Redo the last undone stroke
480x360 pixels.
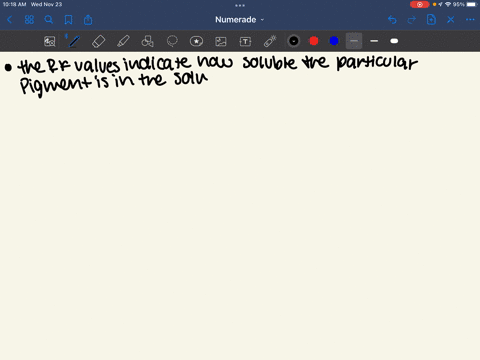[x=412, y=20]
